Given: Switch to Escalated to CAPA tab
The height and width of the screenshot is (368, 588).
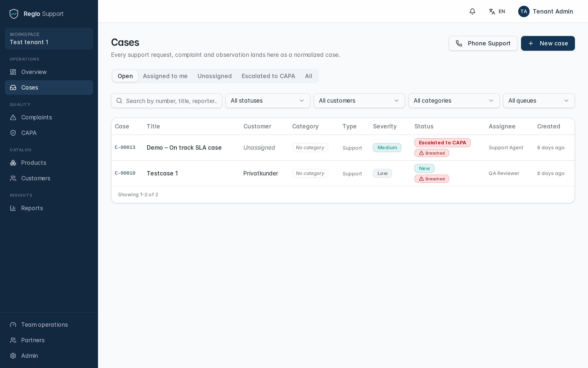Looking at the screenshot, I should click(x=268, y=76).
